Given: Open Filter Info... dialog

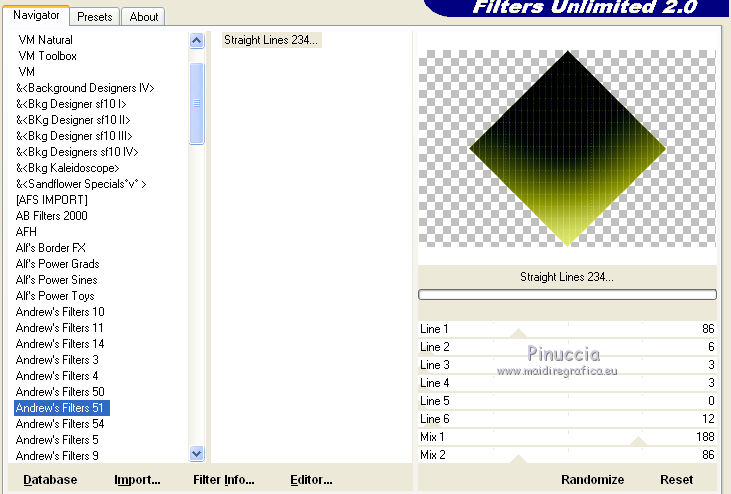Looking at the screenshot, I should [x=224, y=480].
